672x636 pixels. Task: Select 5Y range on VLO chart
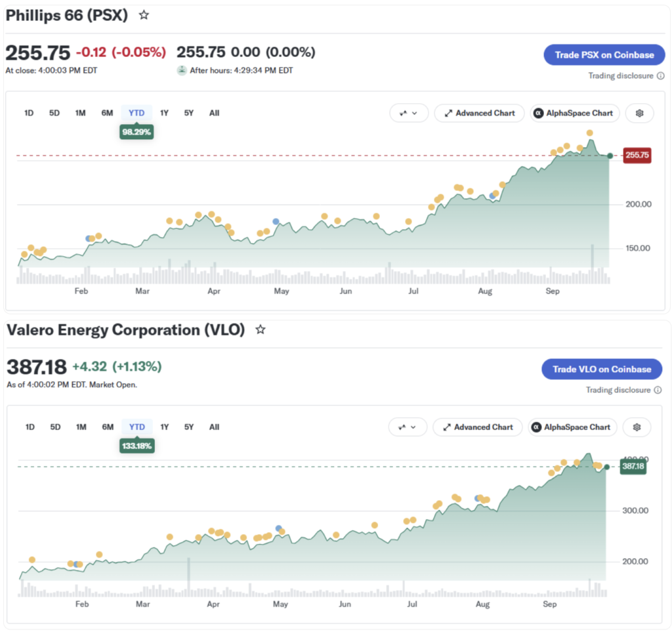coord(189,427)
